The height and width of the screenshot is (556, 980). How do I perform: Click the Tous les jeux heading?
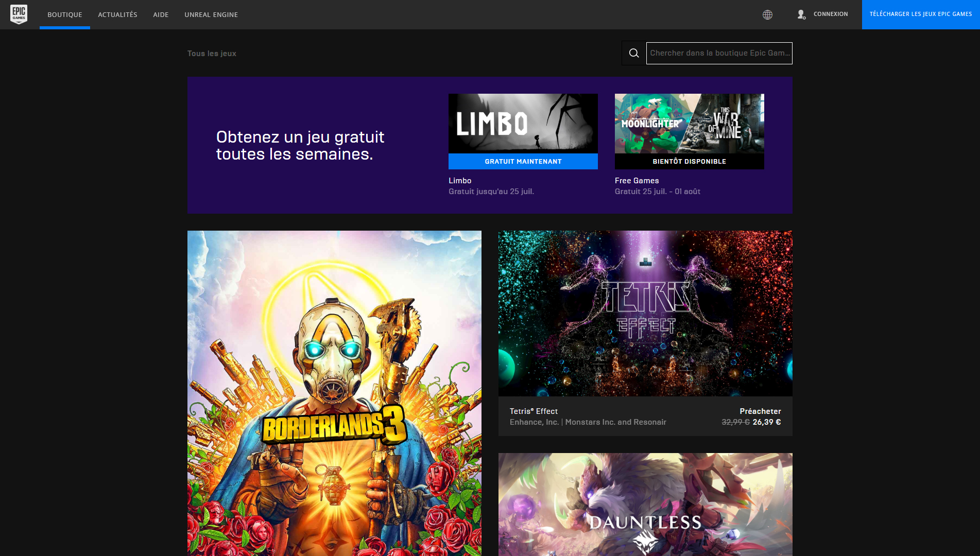click(x=212, y=54)
